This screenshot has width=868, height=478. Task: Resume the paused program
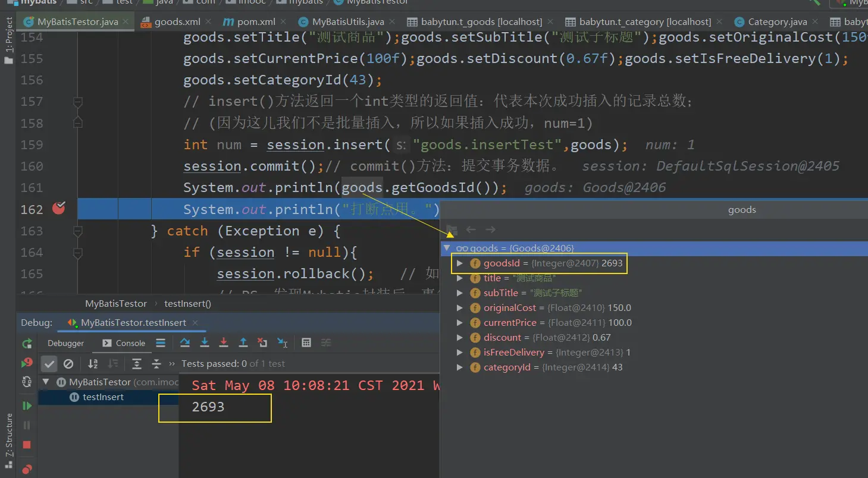tap(27, 405)
